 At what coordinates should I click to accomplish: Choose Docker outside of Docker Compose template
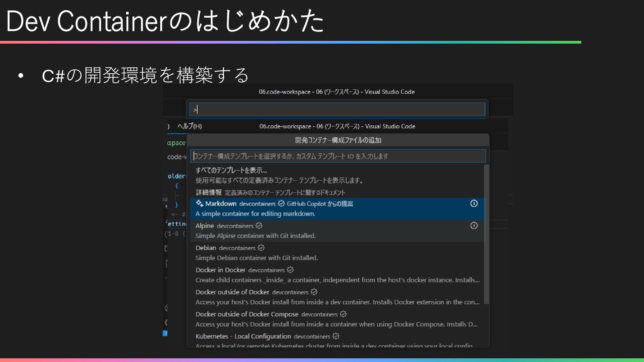click(x=337, y=319)
